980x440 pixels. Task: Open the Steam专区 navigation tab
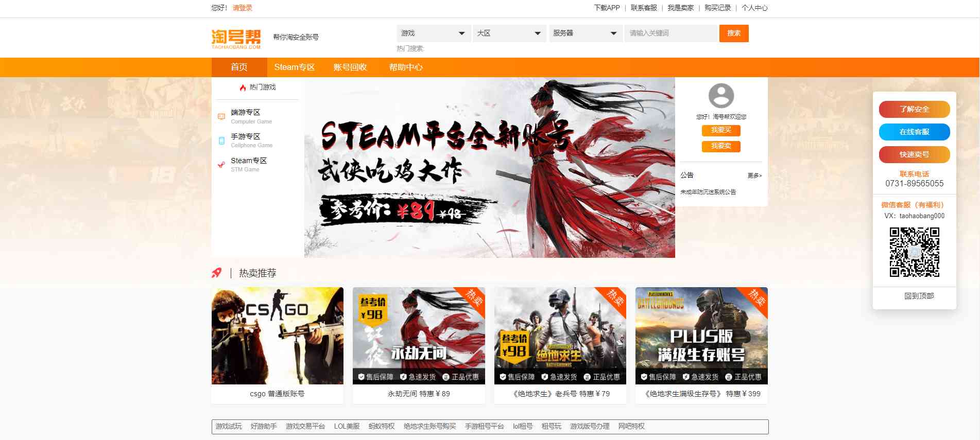coord(295,67)
